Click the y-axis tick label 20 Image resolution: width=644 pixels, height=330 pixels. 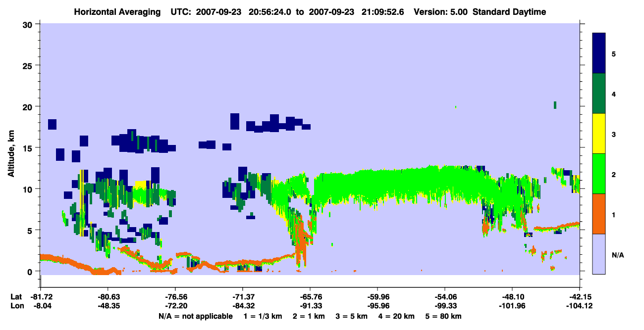pyautogui.click(x=29, y=106)
